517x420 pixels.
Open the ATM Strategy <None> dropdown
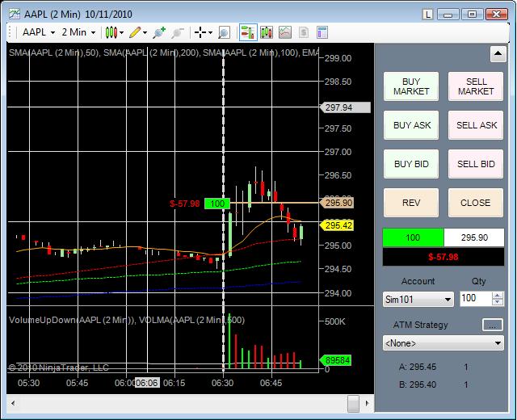pos(443,343)
